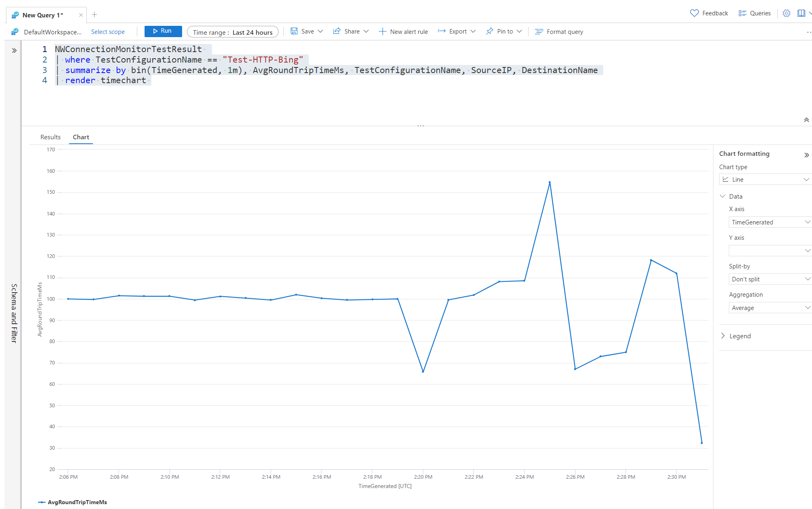Open Log Analytics settings gear
Image resolution: width=812 pixels, height=509 pixels.
(x=786, y=13)
